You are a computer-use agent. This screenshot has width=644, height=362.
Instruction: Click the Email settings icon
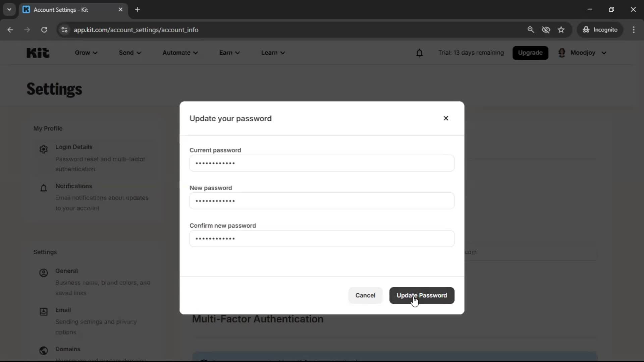coord(43,312)
